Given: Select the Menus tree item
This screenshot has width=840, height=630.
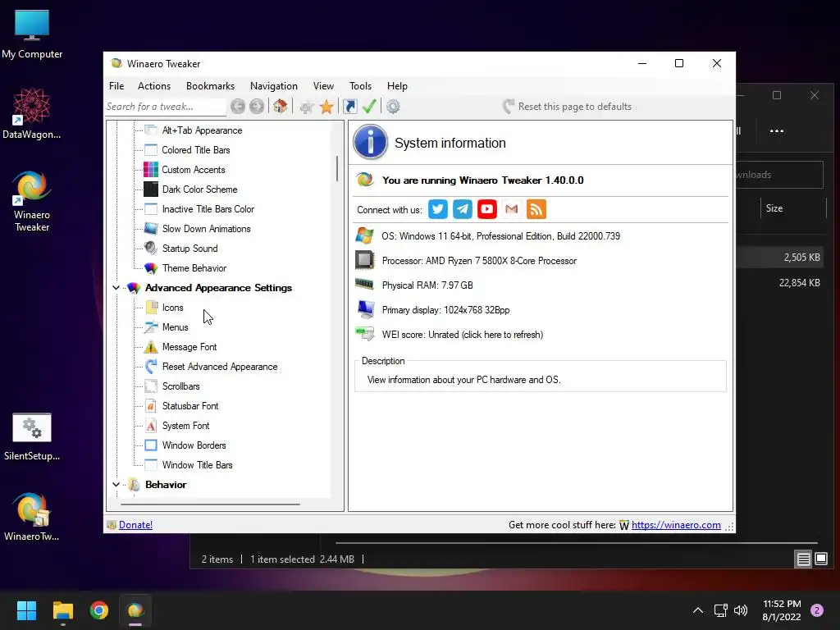Looking at the screenshot, I should (x=176, y=327).
